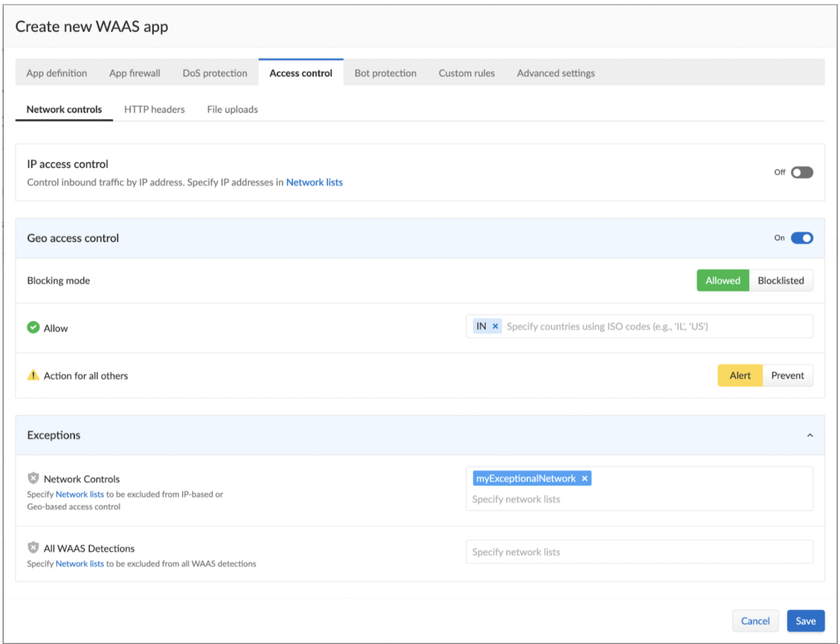Open Network lists link under IP access control

point(314,182)
